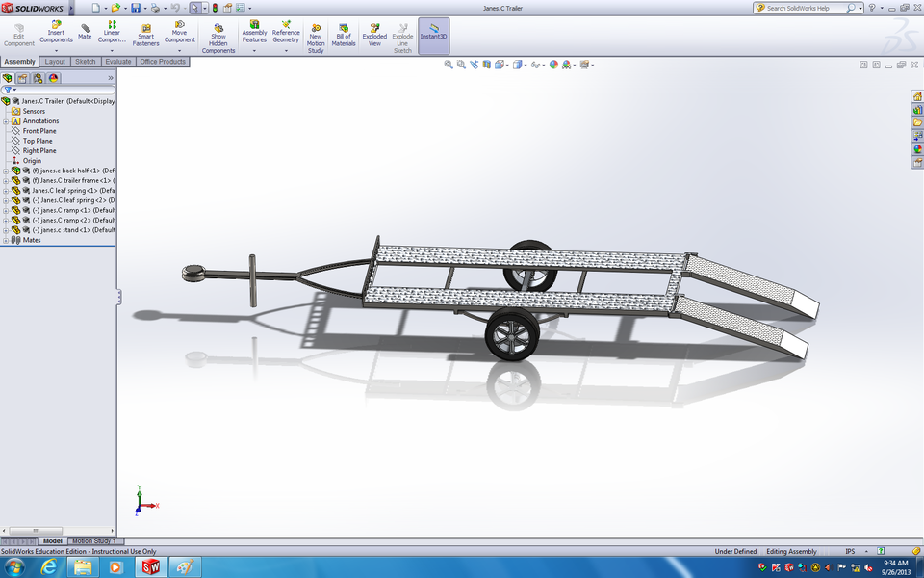Insert a Bill of Materials
The image size is (924, 578).
click(344, 36)
